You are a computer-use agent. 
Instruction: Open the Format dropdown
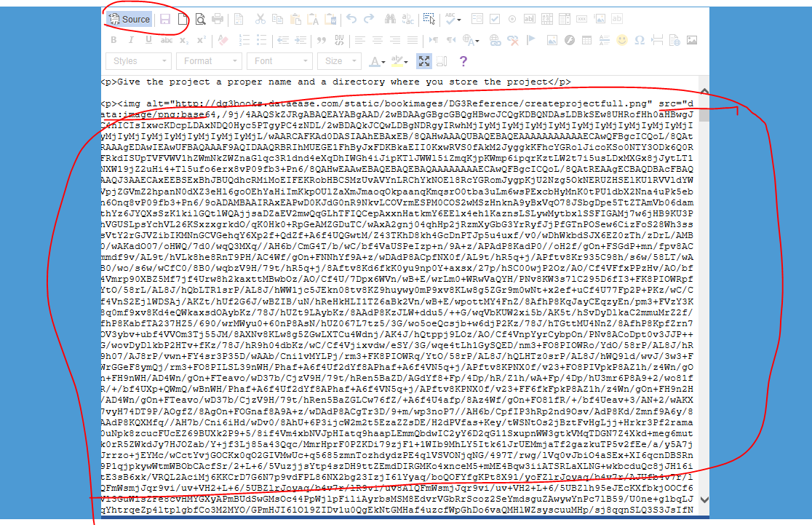210,61
